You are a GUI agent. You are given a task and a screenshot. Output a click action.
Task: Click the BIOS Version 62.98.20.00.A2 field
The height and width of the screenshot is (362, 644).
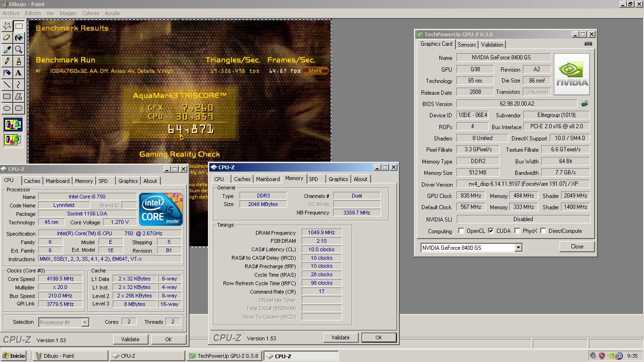(x=517, y=104)
